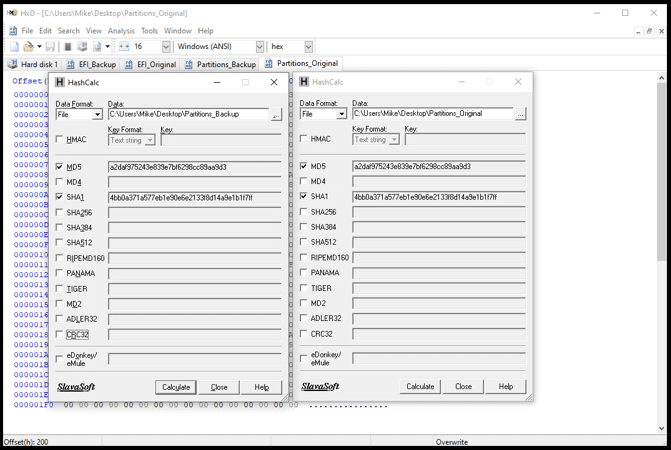The image size is (671, 450).
Task: Expand the hex offset base dropdown
Action: click(x=308, y=47)
